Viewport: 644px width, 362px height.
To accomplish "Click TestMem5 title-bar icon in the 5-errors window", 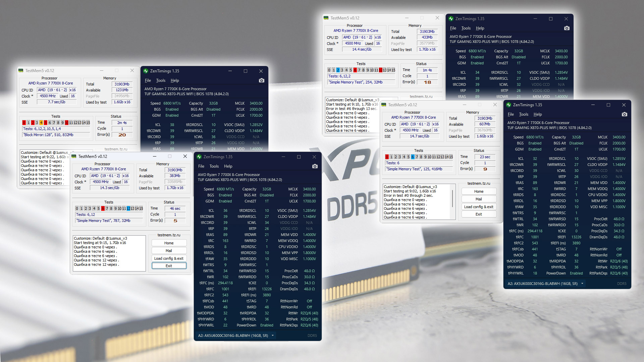I will coord(74,157).
